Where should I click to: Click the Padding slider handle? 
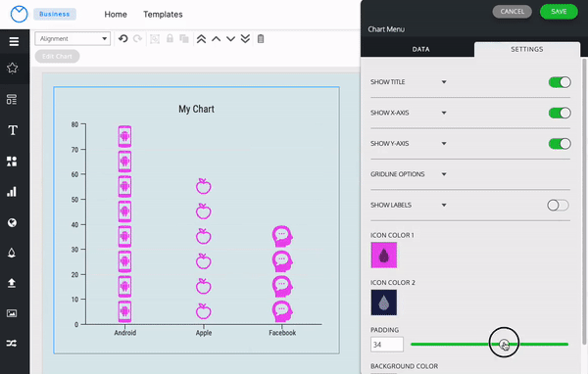point(504,344)
